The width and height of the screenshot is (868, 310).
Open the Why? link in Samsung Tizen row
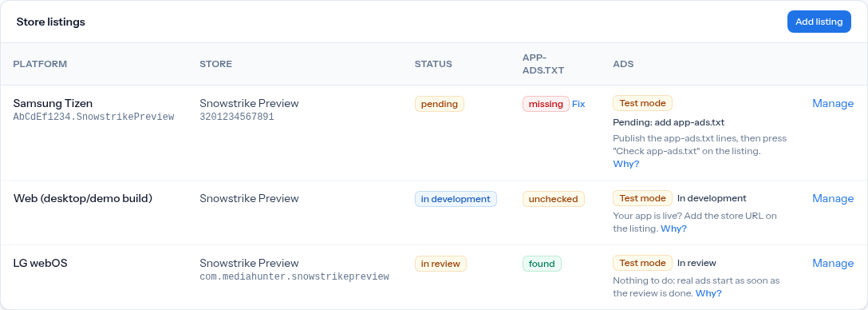(625, 164)
